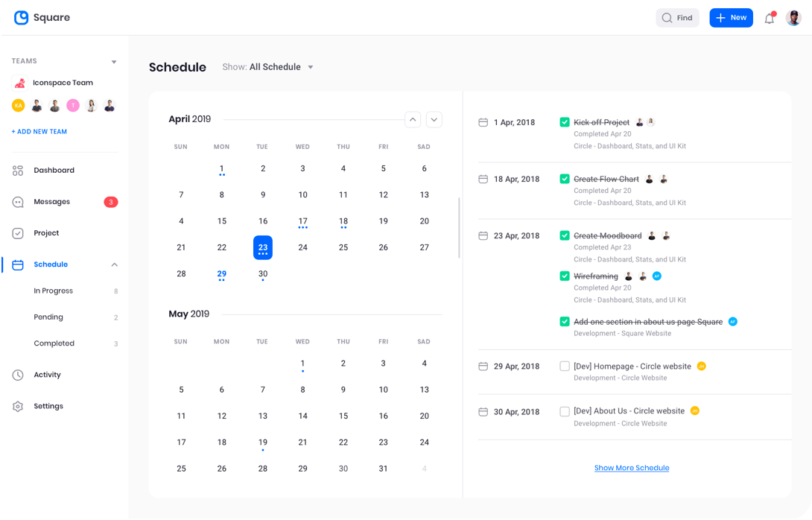Select April 29 on the calendar
Screen dimensions: 812x520
pos(221,274)
